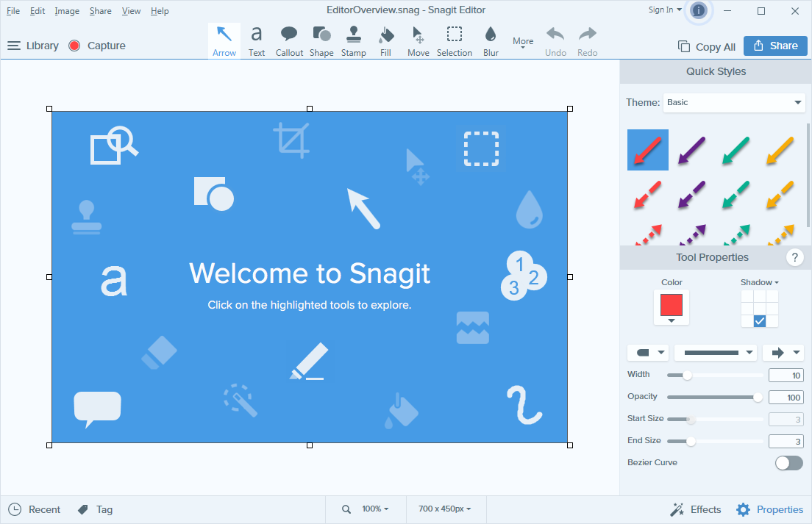Image resolution: width=812 pixels, height=524 pixels.
Task: Pick the Selection tool
Action: click(x=455, y=41)
